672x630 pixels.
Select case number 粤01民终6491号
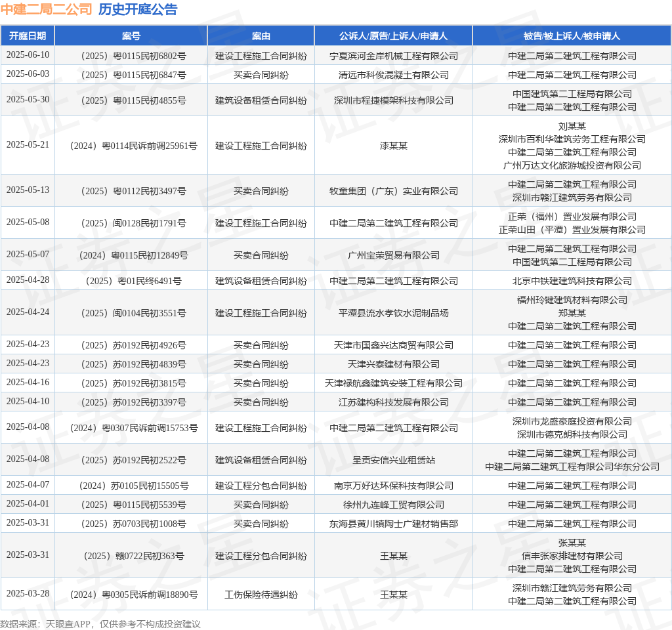134,281
